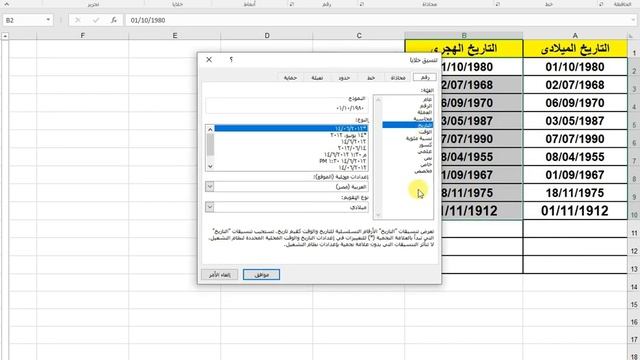Open the محاذاة alignment group dialog launcher

click(361, 4)
